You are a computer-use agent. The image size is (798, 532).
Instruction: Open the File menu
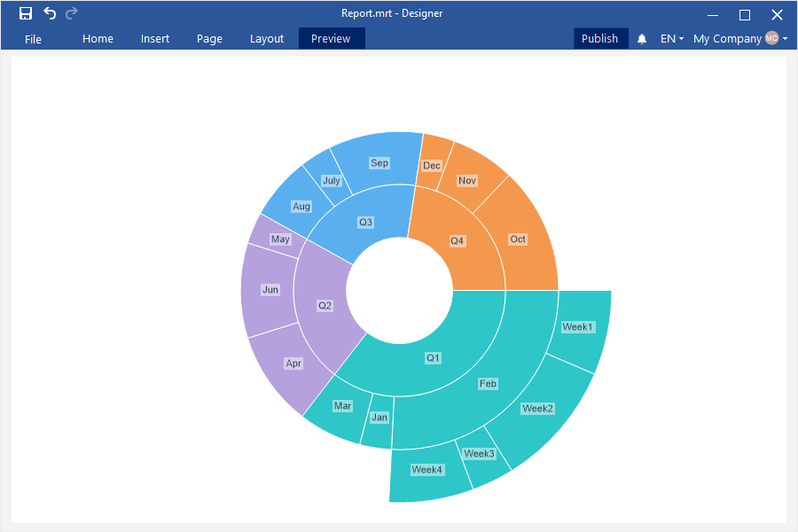pos(33,39)
